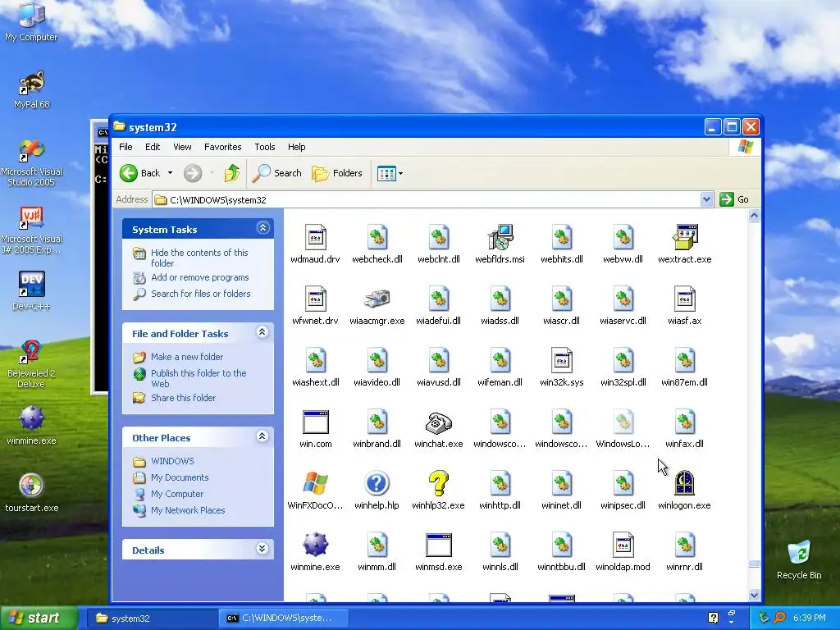
Task: Click the address bar path field
Action: 427,200
